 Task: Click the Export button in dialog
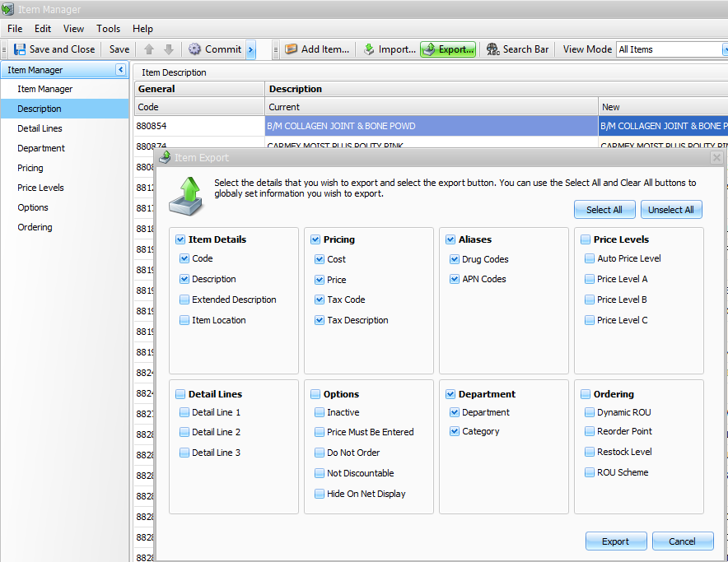click(x=615, y=541)
